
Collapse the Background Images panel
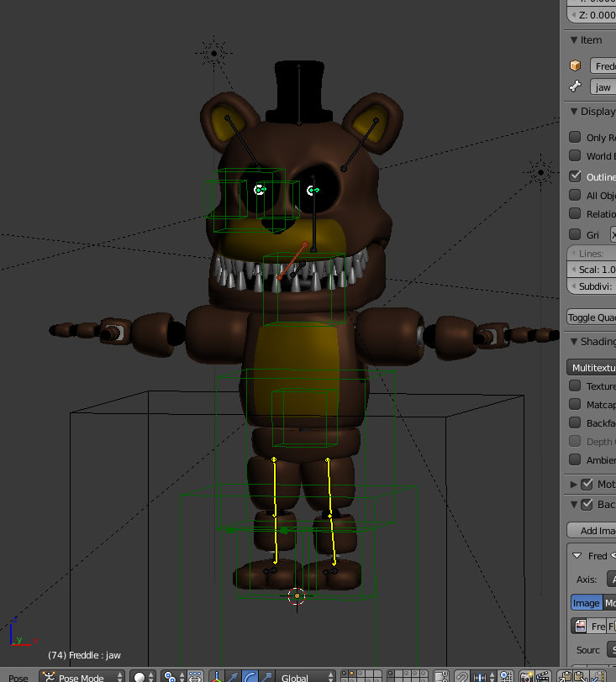[574, 505]
